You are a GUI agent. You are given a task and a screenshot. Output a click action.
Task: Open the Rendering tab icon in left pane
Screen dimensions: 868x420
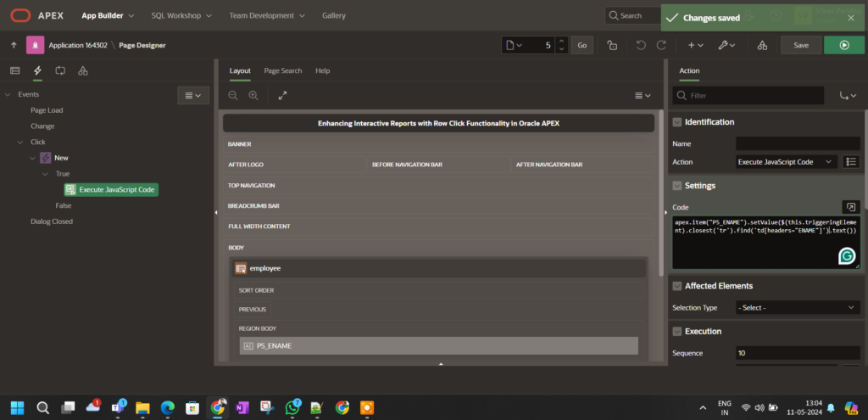[x=14, y=70]
